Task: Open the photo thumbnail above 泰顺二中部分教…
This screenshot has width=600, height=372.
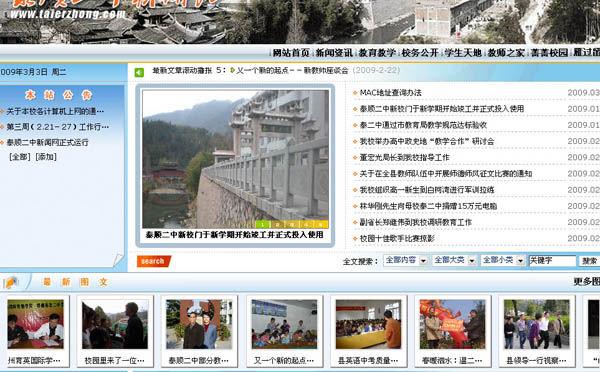Action: coord(199,324)
